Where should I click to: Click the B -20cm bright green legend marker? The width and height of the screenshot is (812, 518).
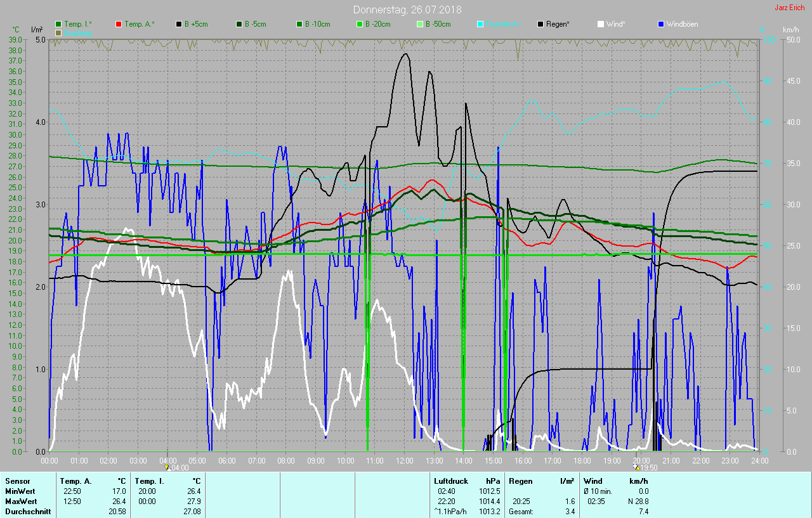(x=360, y=24)
